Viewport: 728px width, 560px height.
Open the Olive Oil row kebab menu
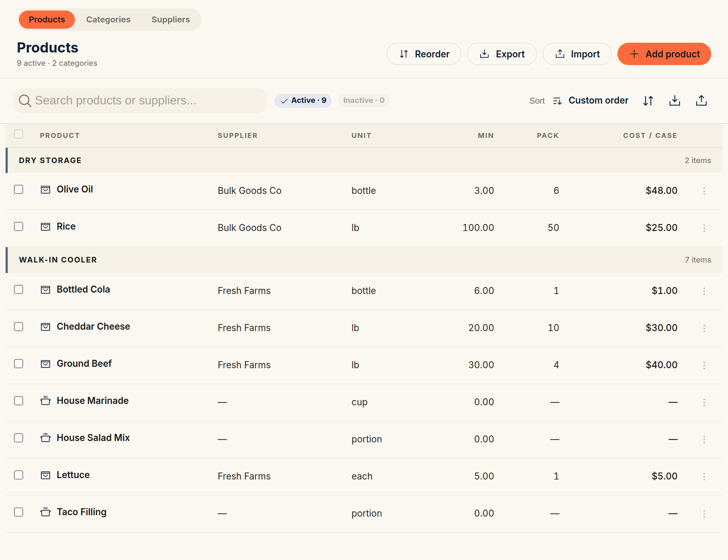[704, 191]
